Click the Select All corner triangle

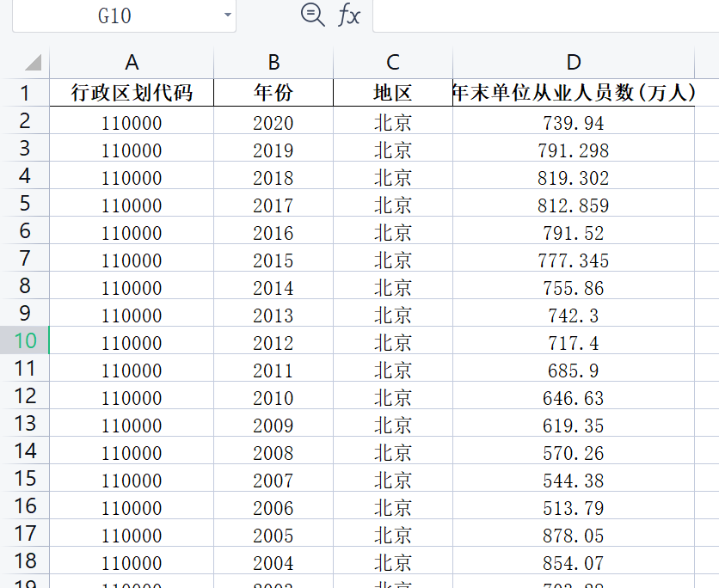point(33,63)
